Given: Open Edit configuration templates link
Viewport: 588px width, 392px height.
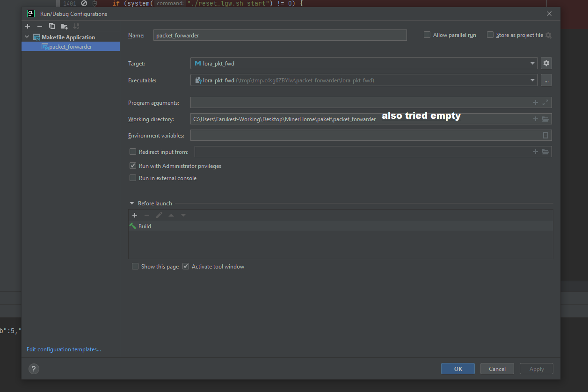Looking at the screenshot, I should [64, 349].
